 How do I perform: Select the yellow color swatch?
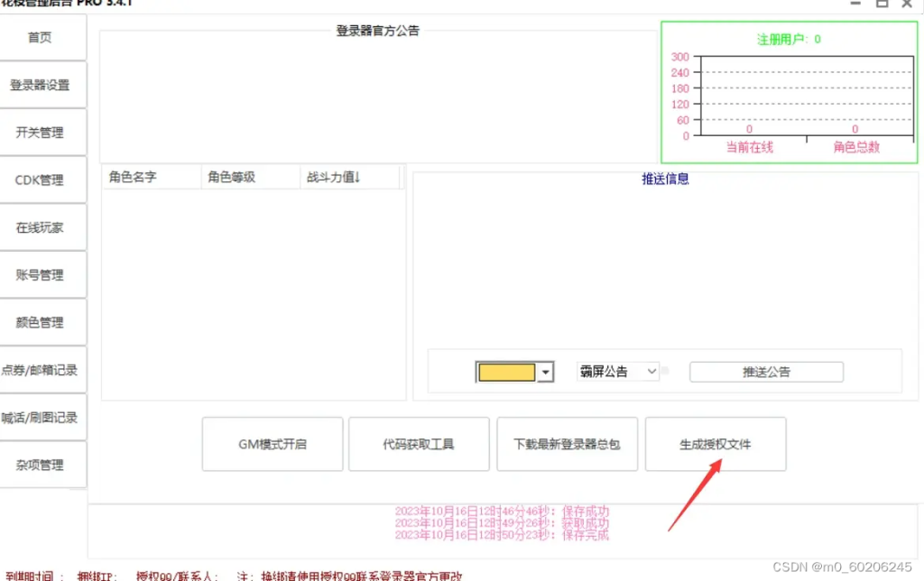tap(507, 371)
